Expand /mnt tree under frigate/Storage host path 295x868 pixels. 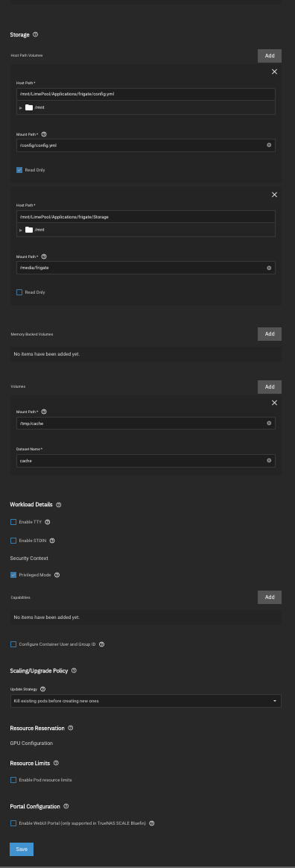(x=21, y=230)
